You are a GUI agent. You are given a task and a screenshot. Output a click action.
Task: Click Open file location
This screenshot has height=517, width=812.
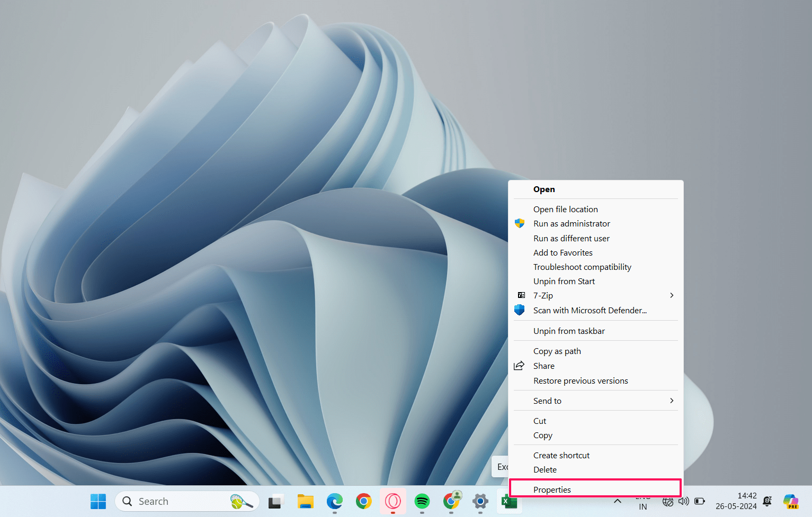[565, 210]
